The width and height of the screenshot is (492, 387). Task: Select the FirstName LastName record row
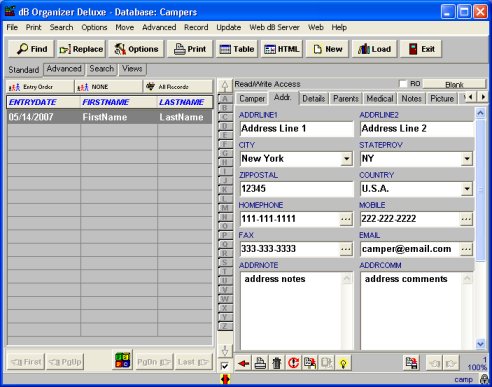[x=109, y=117]
